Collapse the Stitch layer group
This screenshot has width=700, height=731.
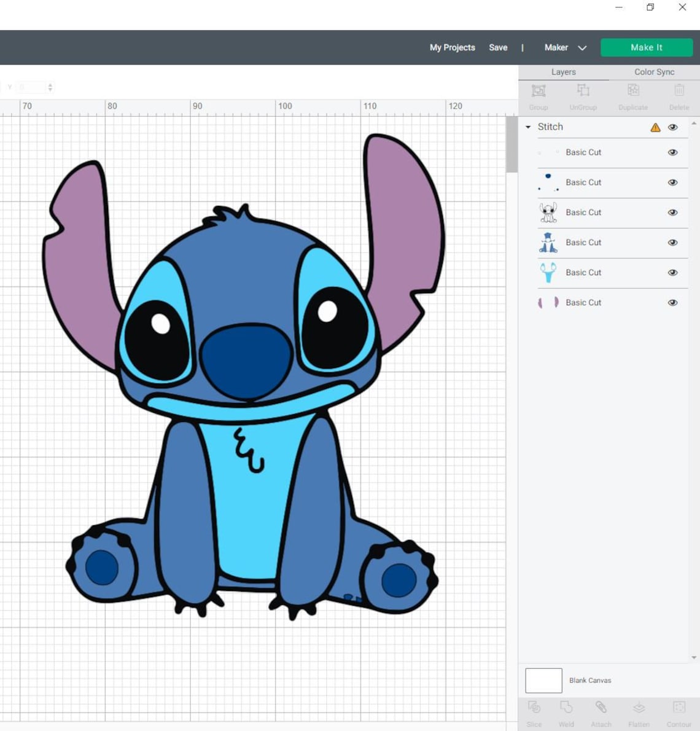(x=528, y=127)
